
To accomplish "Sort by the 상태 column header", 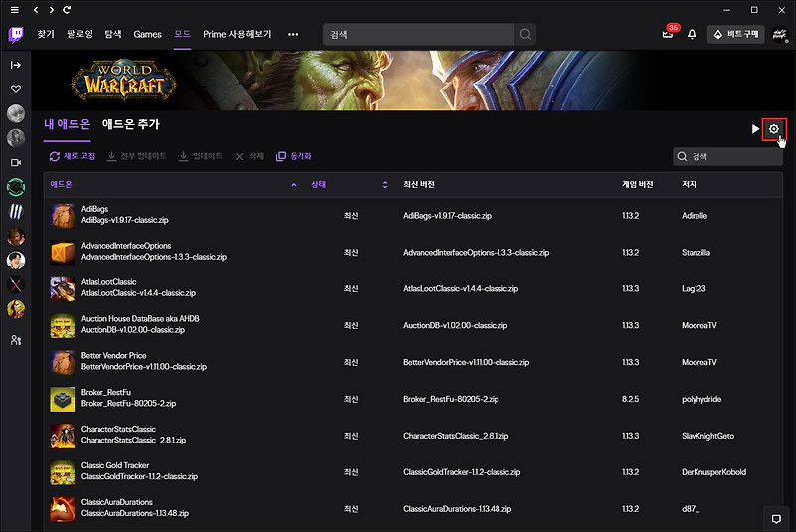I will pos(318,185).
